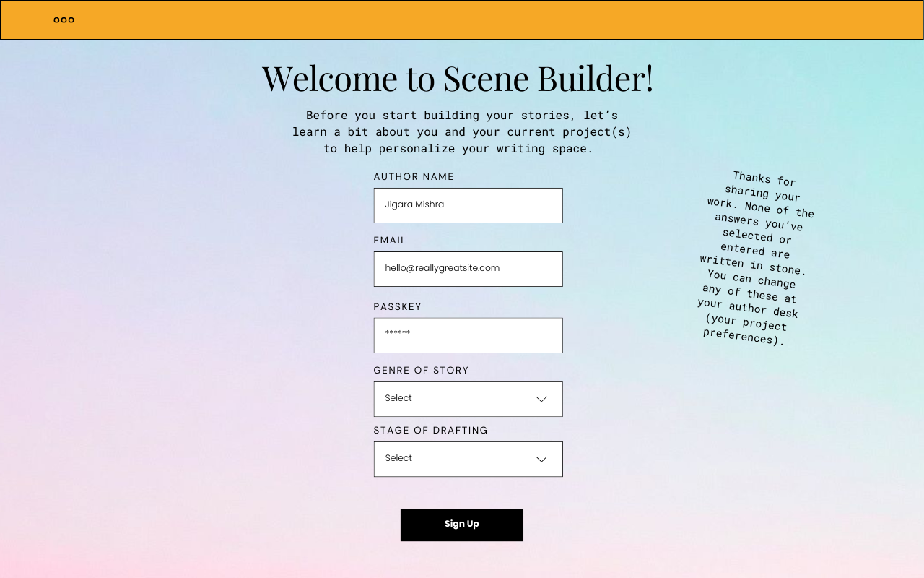Screen dimensions: 924x578
Task: Click the rightmost circle in the top bar
Action: coord(71,20)
